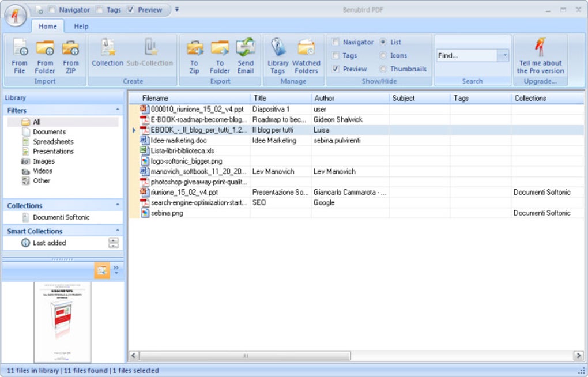588x377 pixels.
Task: Filter library by Presentations
Action: tap(53, 151)
